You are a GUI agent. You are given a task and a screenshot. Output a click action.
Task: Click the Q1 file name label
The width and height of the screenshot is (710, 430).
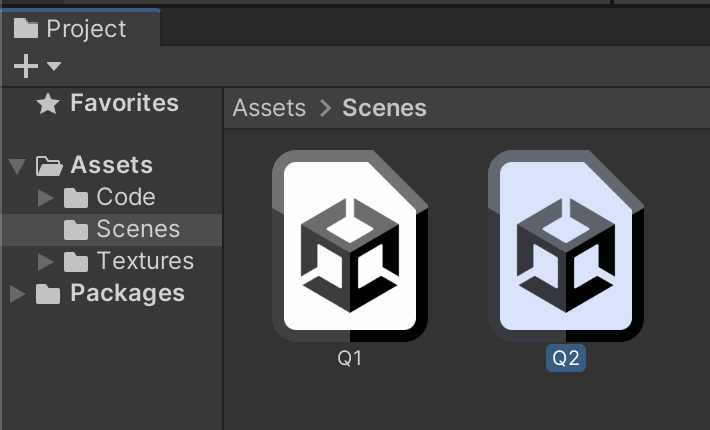tap(350, 358)
